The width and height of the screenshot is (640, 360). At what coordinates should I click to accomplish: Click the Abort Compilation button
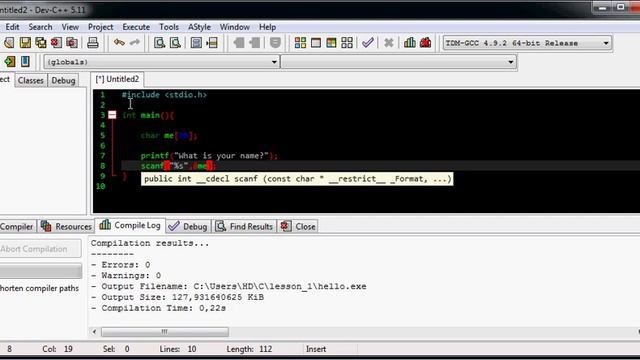40,249
